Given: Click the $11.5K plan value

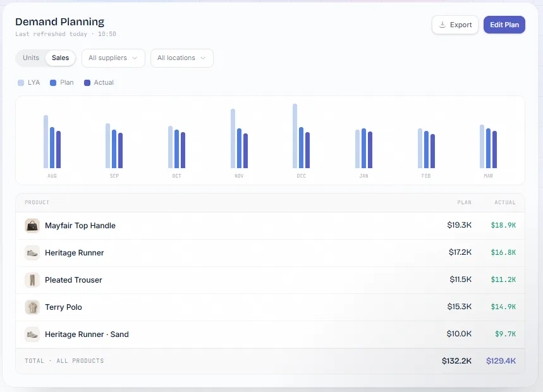Looking at the screenshot, I should (461, 279).
